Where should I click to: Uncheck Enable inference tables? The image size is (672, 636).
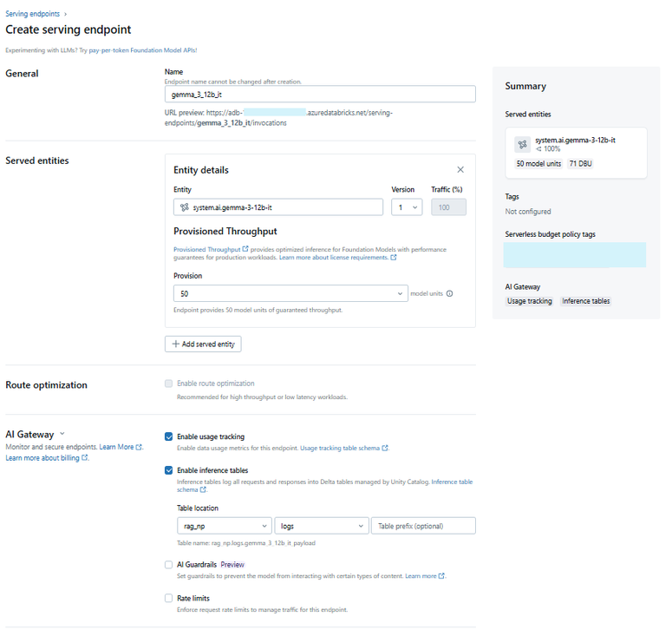(x=168, y=470)
